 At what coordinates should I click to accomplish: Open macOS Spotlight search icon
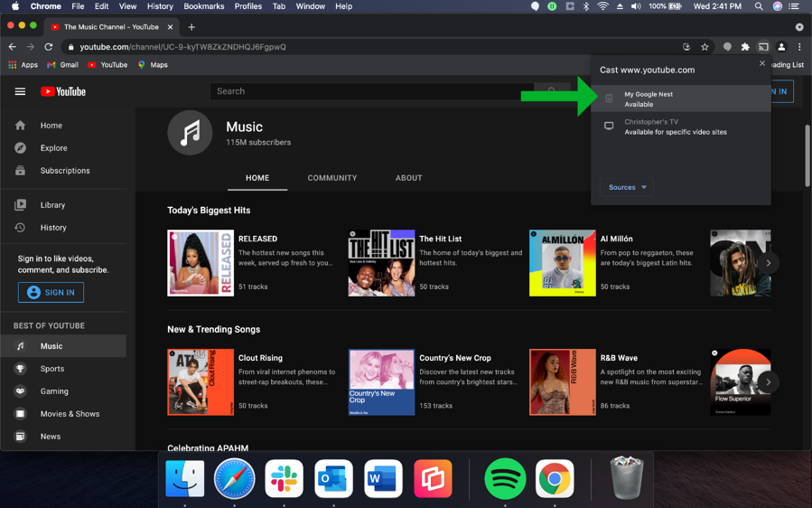(759, 6)
